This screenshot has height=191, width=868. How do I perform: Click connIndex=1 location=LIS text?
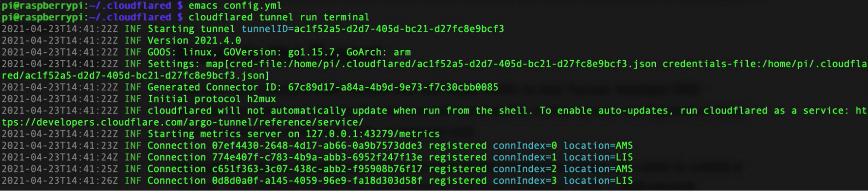563,158
